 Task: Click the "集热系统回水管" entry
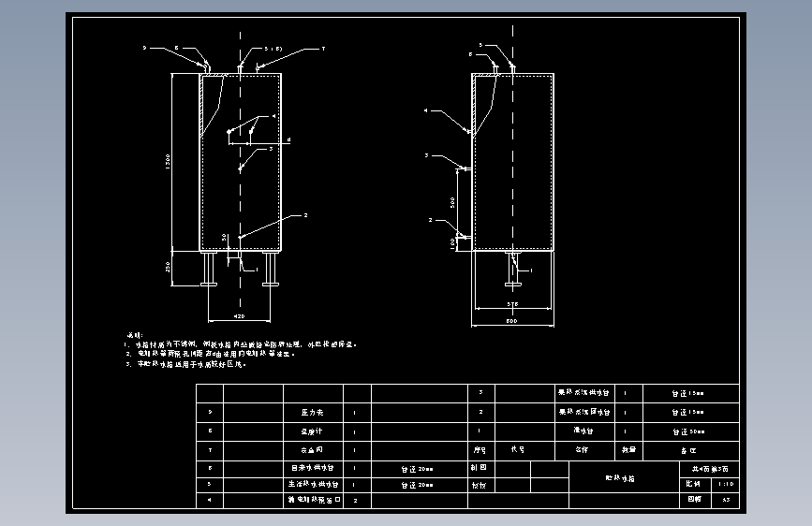point(584,412)
